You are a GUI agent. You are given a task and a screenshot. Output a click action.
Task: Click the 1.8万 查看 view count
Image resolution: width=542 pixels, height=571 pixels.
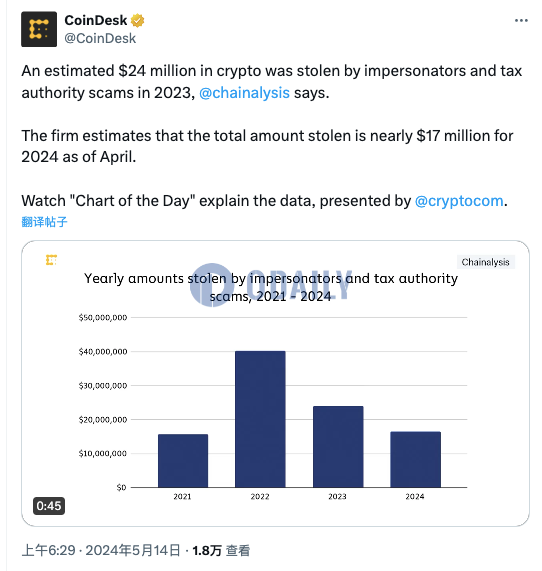point(221,550)
